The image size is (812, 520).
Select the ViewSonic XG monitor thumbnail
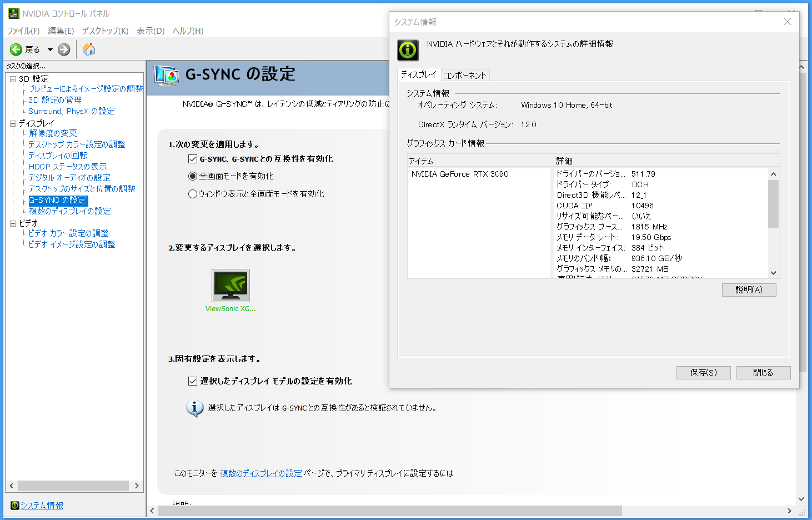point(230,286)
